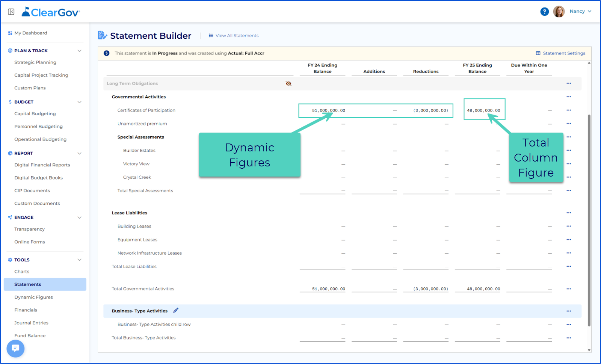Image resolution: width=601 pixels, height=364 pixels.
Task: Go to Charts in the sidebar
Action: click(x=22, y=272)
